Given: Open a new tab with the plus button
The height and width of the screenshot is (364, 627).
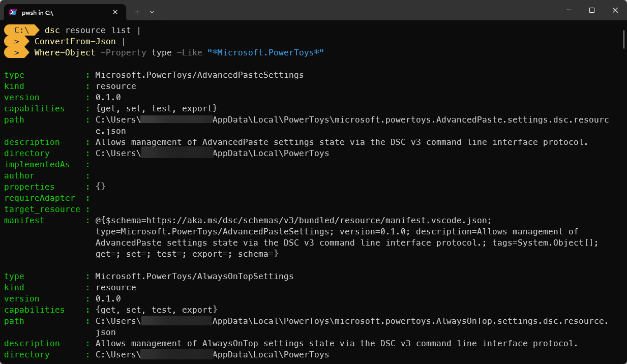Looking at the screenshot, I should (137, 12).
